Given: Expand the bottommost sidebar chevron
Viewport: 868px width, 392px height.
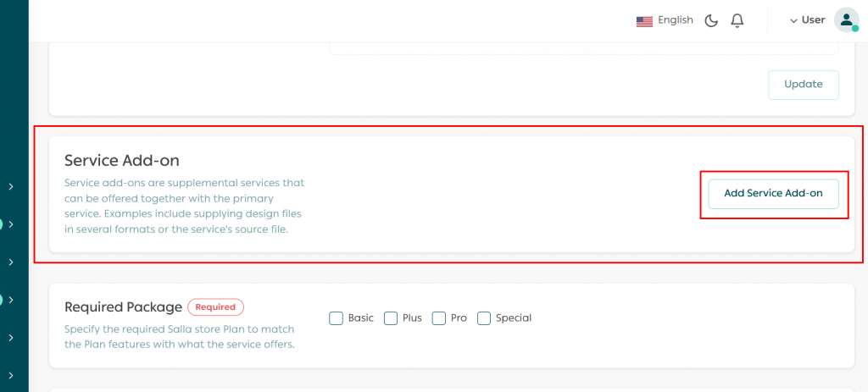Looking at the screenshot, I should coord(11,375).
